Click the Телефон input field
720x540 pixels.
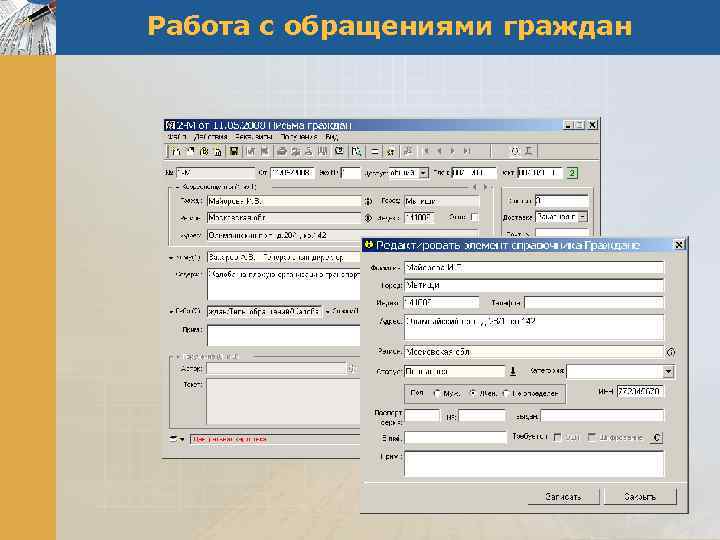(594, 303)
